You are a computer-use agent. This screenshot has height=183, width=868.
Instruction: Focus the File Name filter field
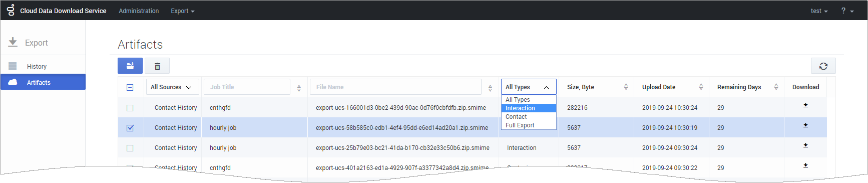tap(395, 87)
